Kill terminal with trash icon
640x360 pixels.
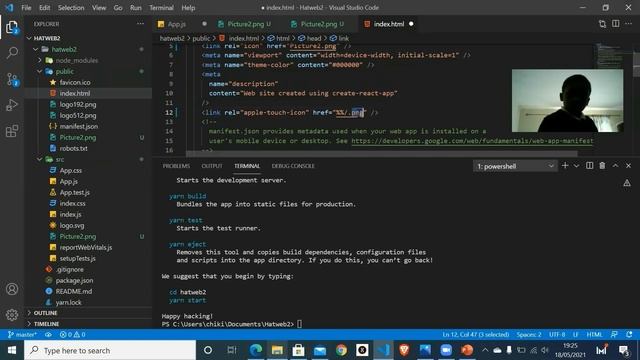(602, 165)
